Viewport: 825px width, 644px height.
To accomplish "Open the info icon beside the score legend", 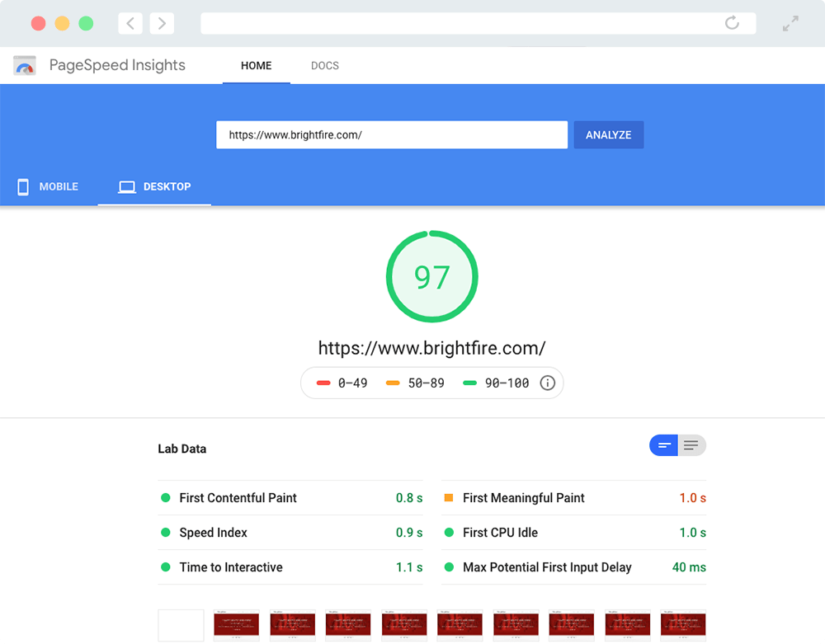I will pos(547,383).
